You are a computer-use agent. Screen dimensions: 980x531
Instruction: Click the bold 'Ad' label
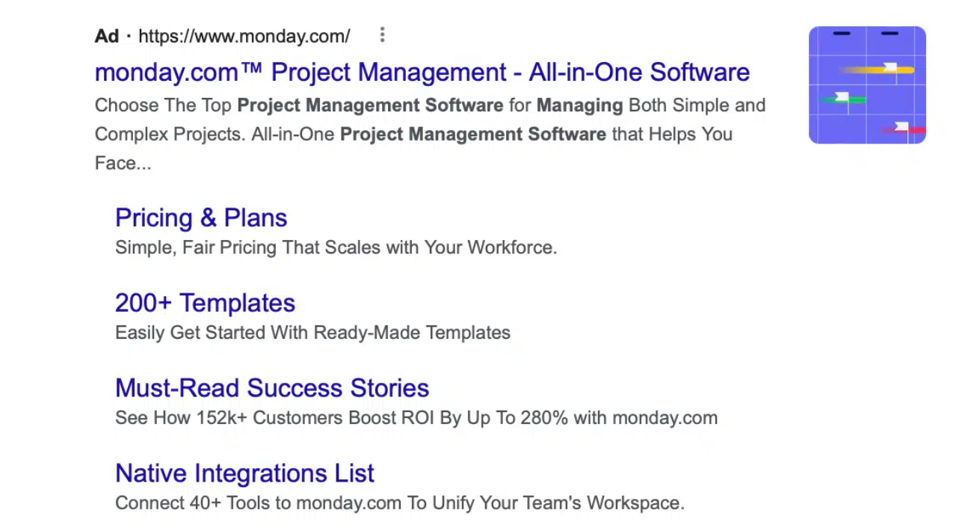pyautogui.click(x=107, y=36)
